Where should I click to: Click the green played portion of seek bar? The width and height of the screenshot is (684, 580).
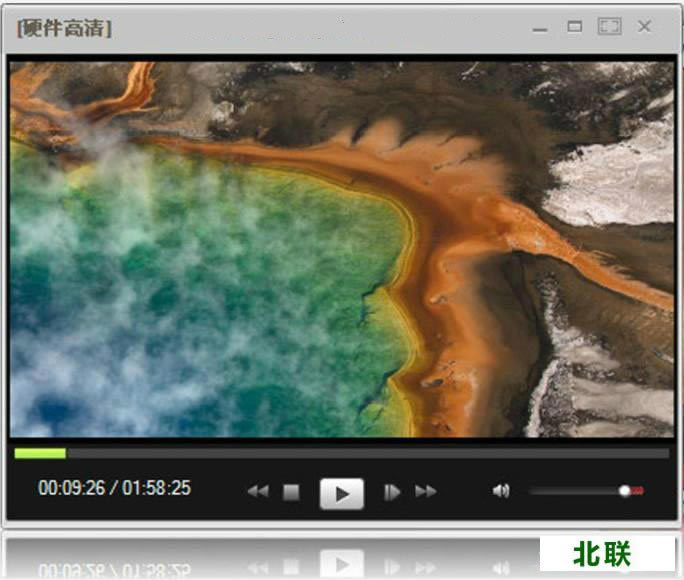[x=40, y=453]
